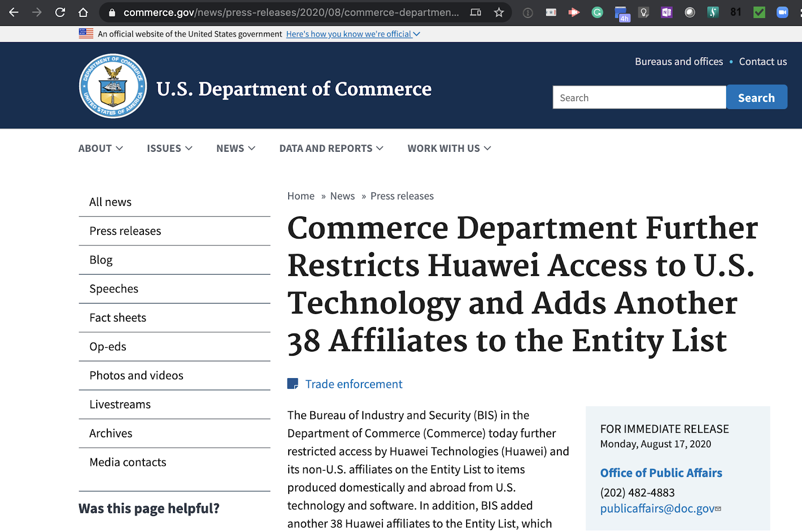Click the Trade enforcement tag icon
This screenshot has height=532, width=802.
[293, 384]
